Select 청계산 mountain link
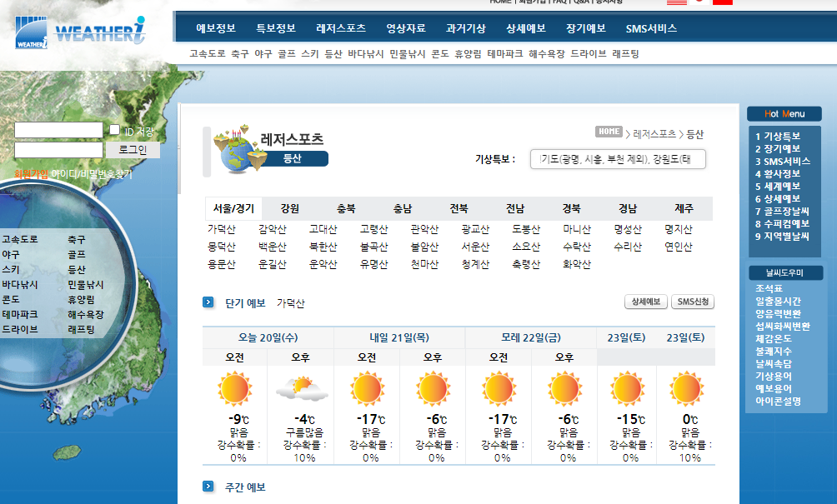The height and width of the screenshot is (504, 837). pos(475,264)
